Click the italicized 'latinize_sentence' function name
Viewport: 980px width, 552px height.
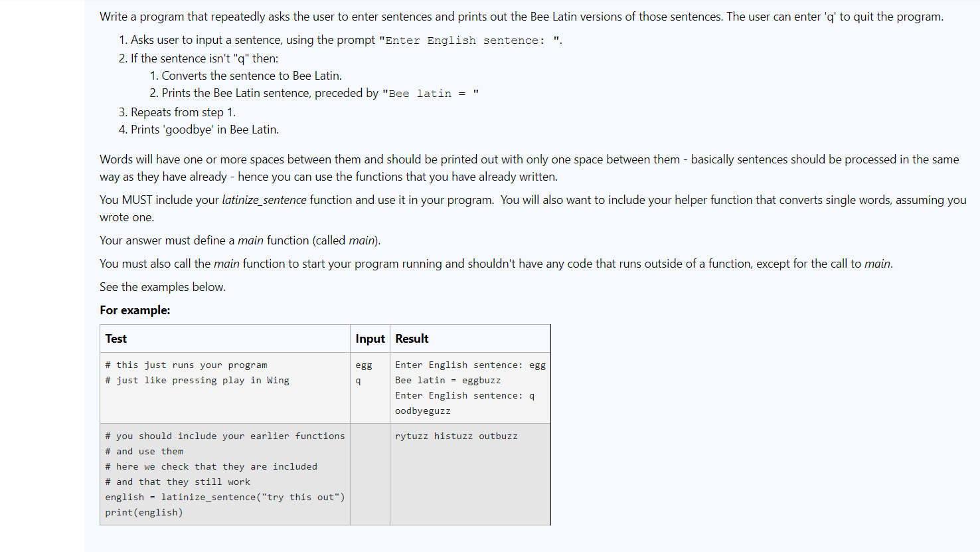(264, 199)
